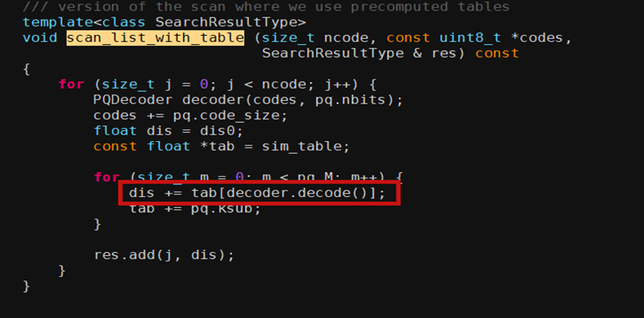Image resolution: width=644 pixels, height=318 pixels.
Task: Click the 'void' keyword before function name
Action: 40,38
